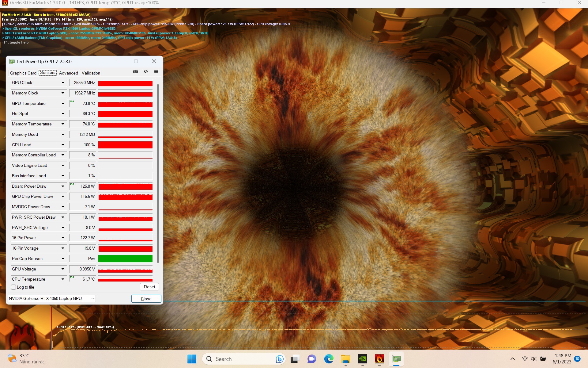Click the Windows Start button
This screenshot has width=588, height=368.
tap(192, 359)
